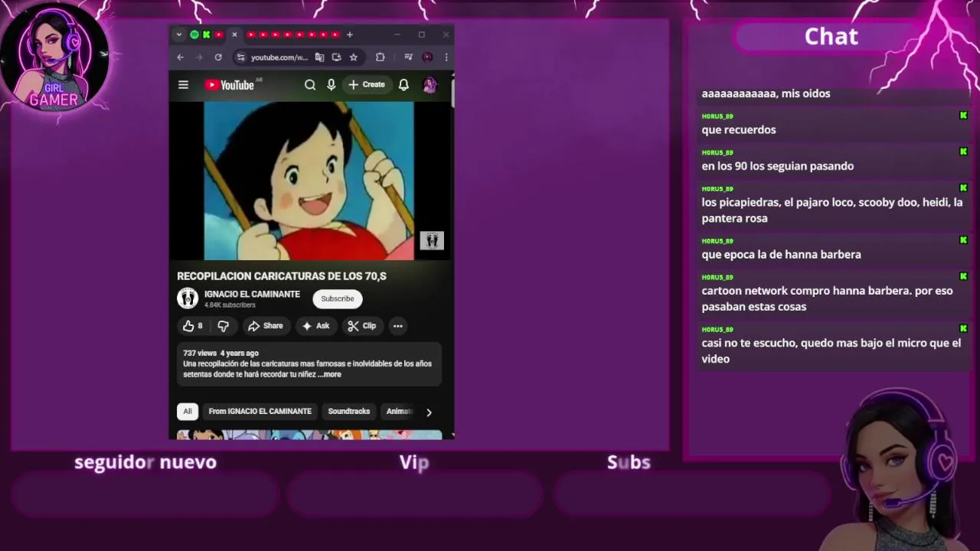Click Kick badge beside 'que recuerdos' message

(x=963, y=116)
